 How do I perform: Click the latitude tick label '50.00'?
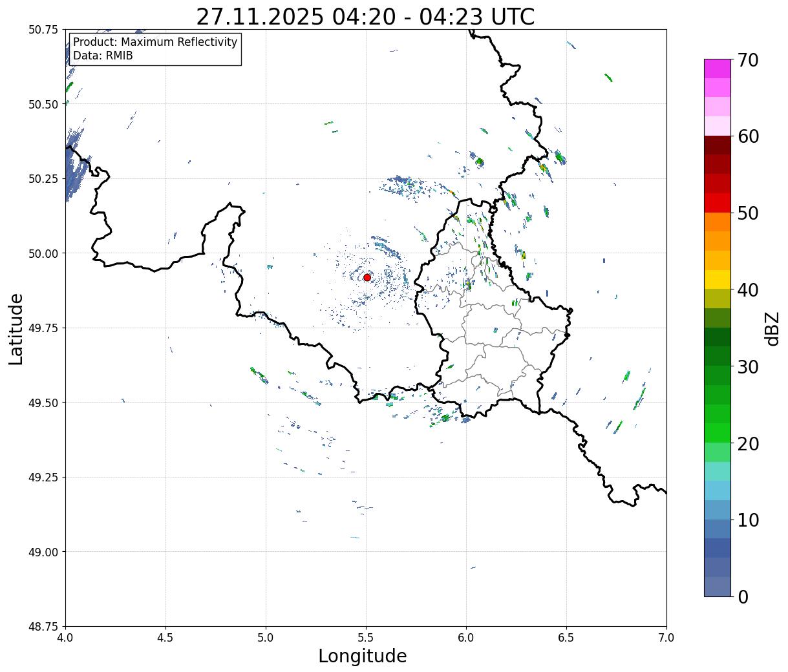pyautogui.click(x=43, y=253)
